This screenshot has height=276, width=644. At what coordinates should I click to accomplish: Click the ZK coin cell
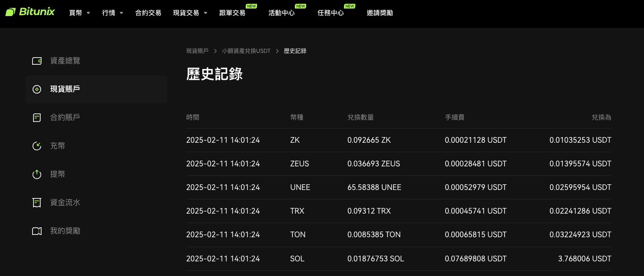pos(295,140)
